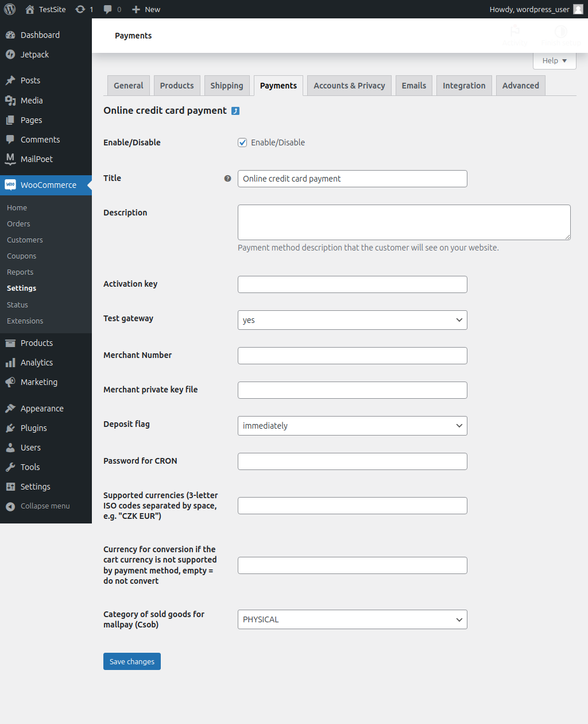Click the return arrow icon beside heading
Viewport: 588px width, 724px height.
click(235, 111)
